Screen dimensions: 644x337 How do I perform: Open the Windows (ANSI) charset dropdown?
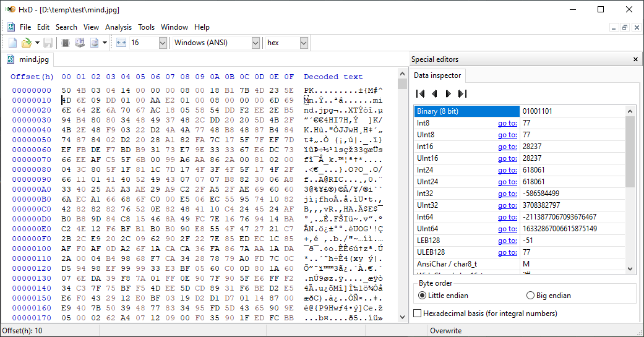tap(255, 43)
